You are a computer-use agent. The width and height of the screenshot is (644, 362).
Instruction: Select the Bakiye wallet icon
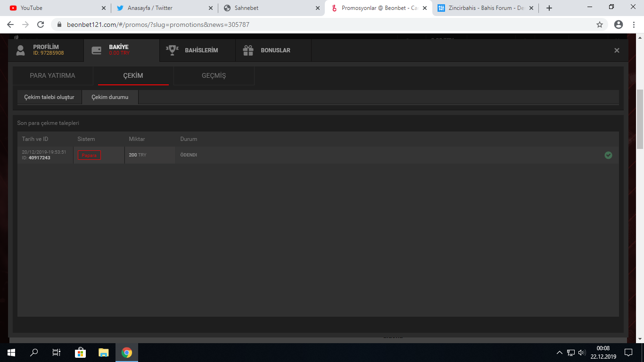pyautogui.click(x=97, y=50)
